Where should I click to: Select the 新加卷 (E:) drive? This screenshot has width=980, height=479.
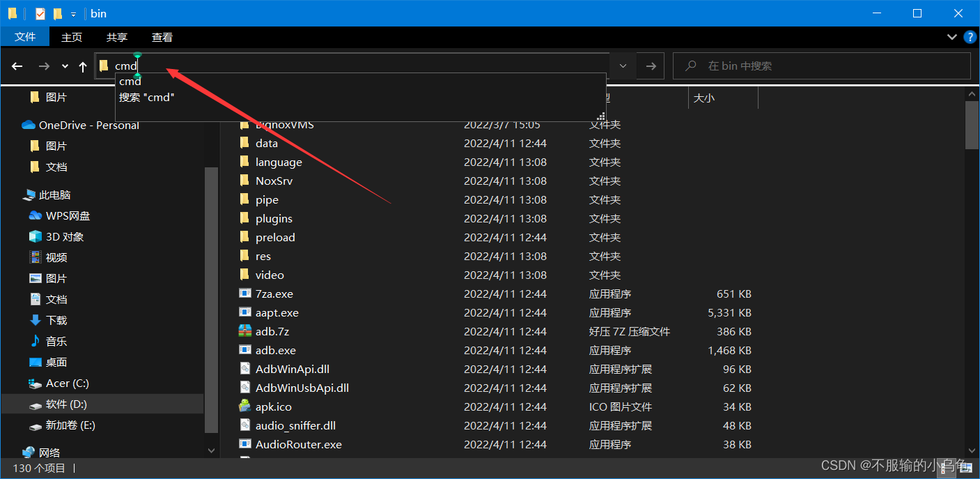pos(70,425)
